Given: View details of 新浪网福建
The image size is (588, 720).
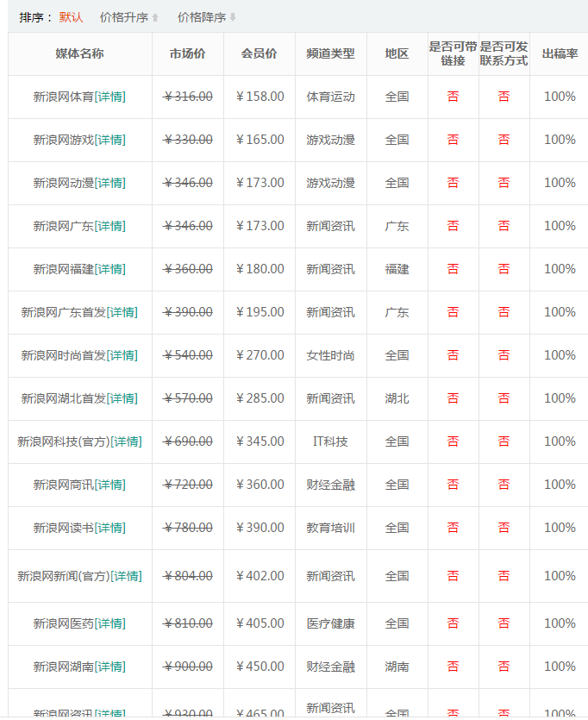Looking at the screenshot, I should 110,269.
